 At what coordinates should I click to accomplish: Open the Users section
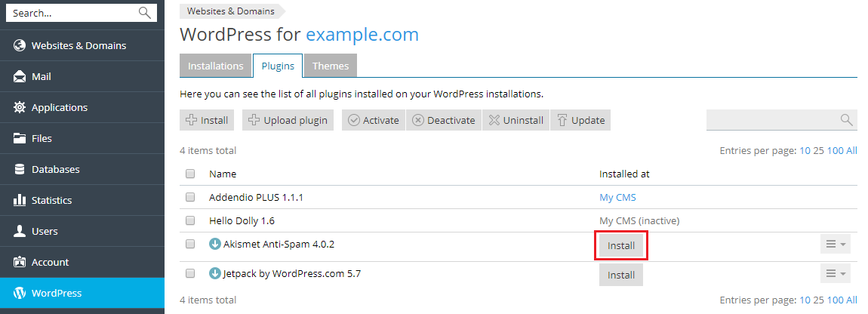pos(45,231)
